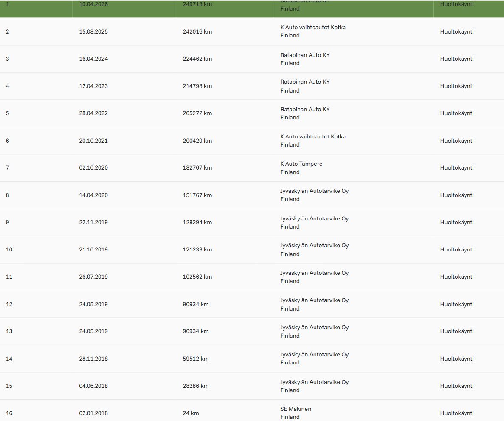This screenshot has width=504, height=421.
Task: Click Ratapihan Auto KY in row 5
Action: pos(305,109)
